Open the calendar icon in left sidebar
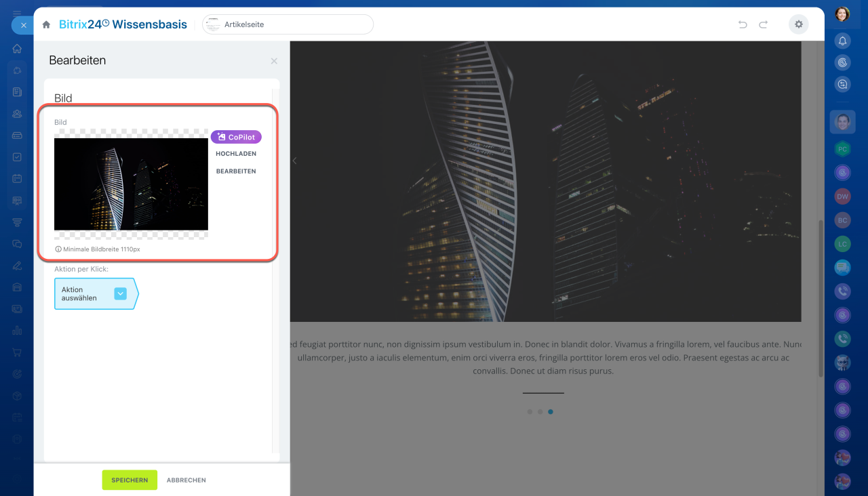Viewport: 868px width, 496px height. [x=17, y=179]
